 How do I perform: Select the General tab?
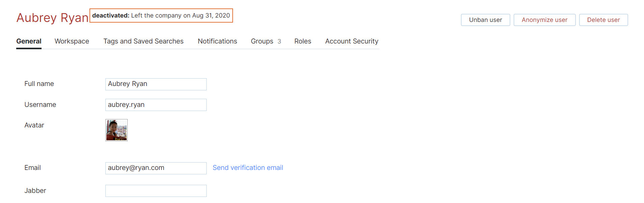[x=29, y=41]
